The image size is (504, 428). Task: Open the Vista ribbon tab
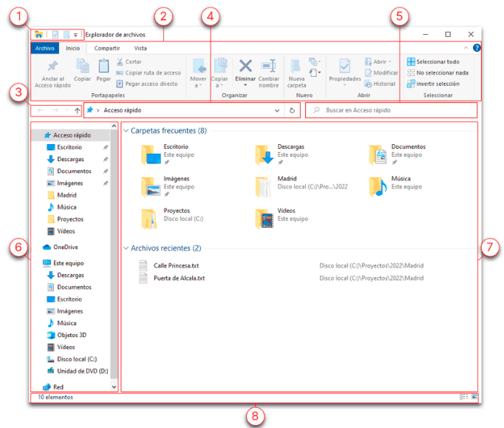[x=140, y=48]
